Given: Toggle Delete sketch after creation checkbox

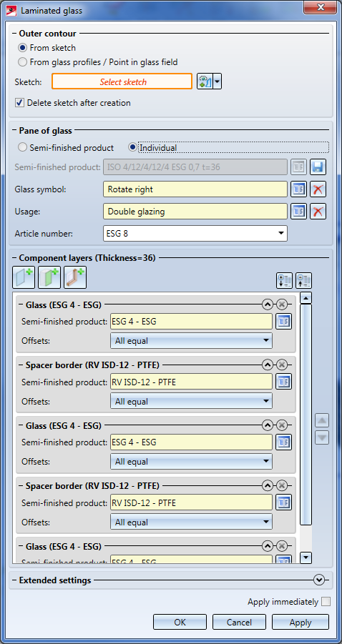Looking at the screenshot, I should coord(19,103).
